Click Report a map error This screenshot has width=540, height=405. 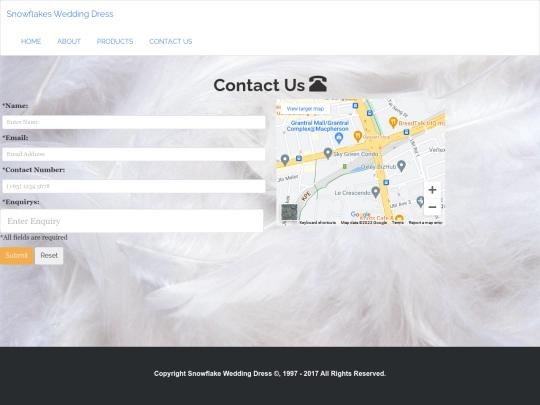click(425, 223)
